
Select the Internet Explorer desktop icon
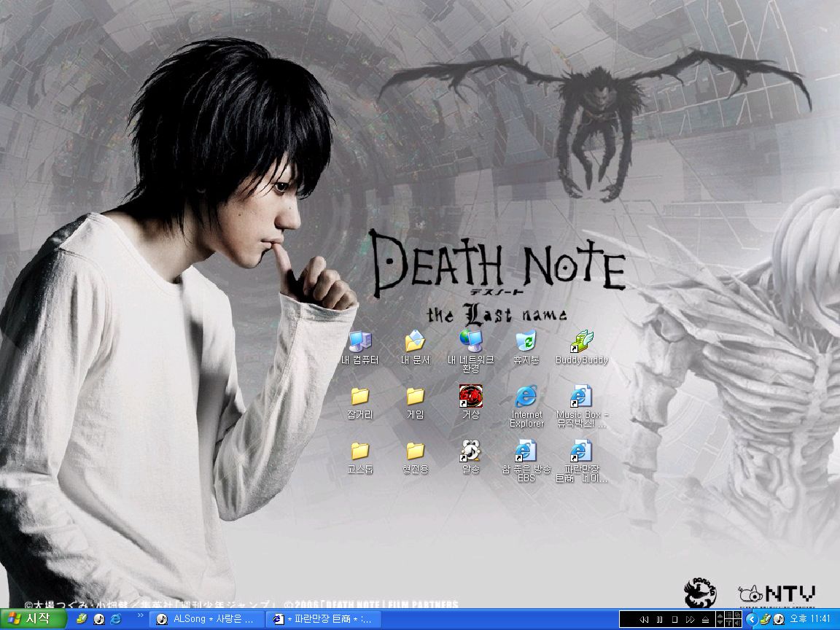(526, 407)
